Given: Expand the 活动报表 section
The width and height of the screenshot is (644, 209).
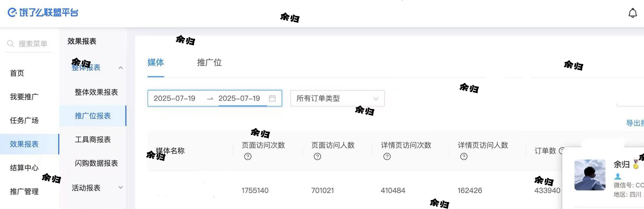Looking at the screenshot, I should 120,187.
